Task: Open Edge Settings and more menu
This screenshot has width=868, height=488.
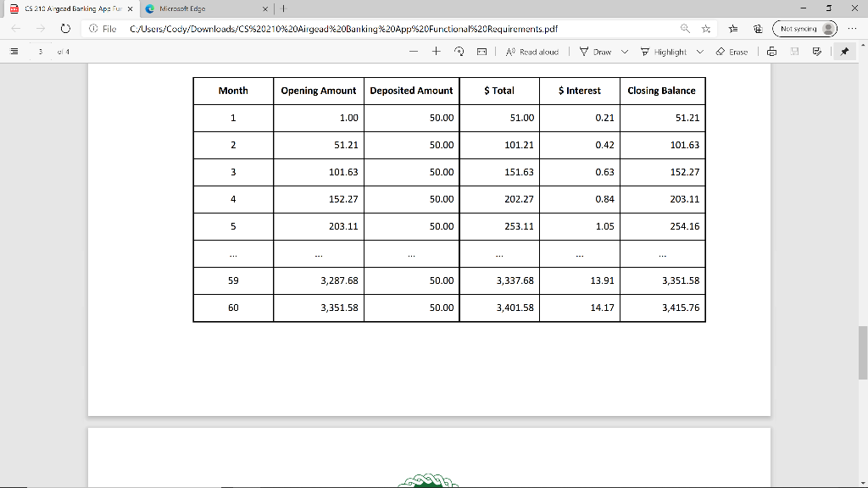Action: point(851,28)
